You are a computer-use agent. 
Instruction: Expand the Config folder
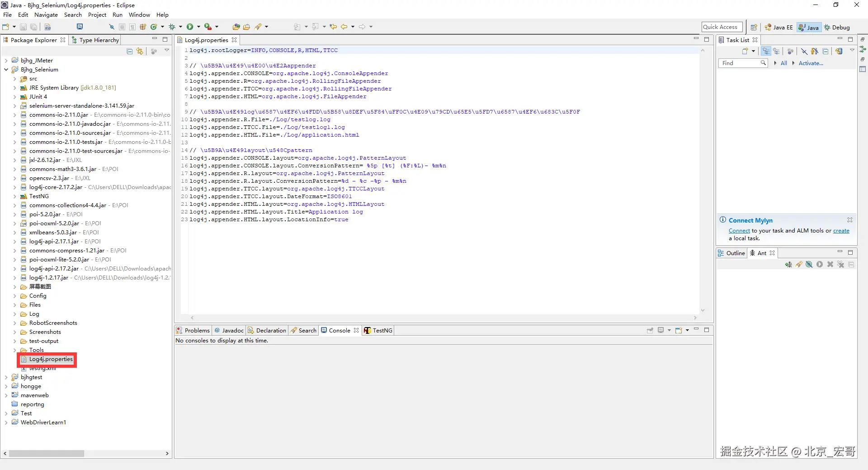pyautogui.click(x=14, y=296)
